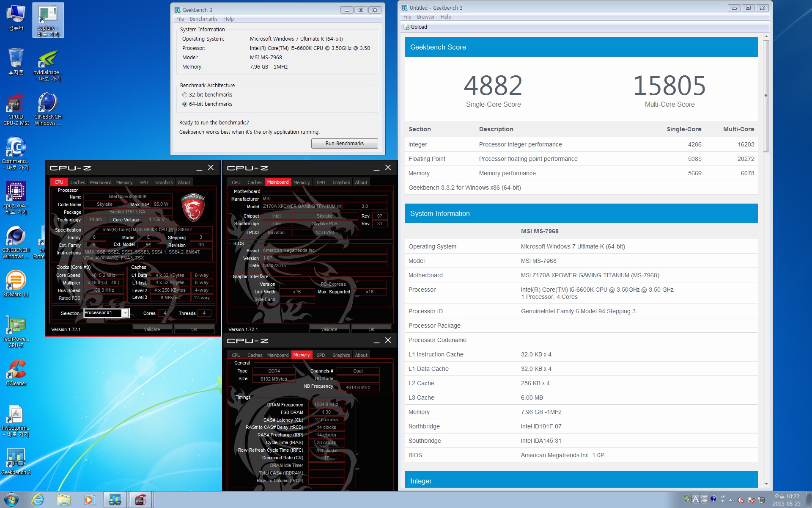Image resolution: width=812 pixels, height=508 pixels.
Task: Open SPD tab in Mainboard CPU-Z window
Action: tap(321, 182)
